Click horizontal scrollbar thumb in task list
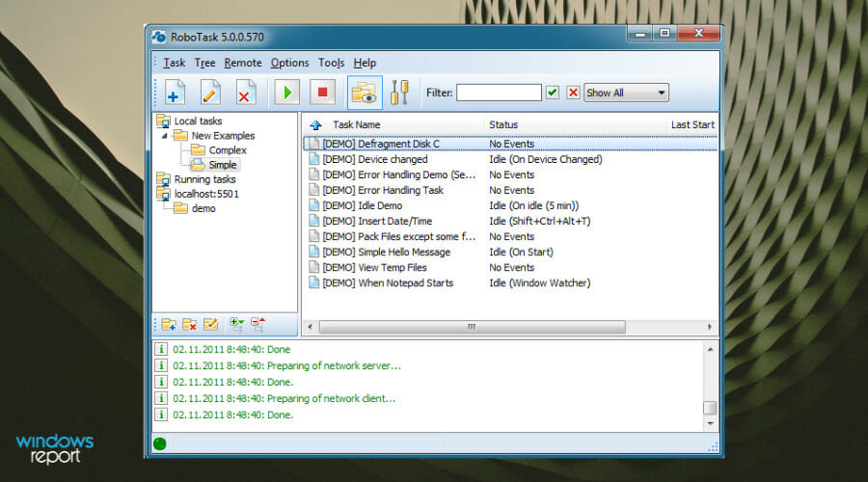Image resolution: width=868 pixels, height=482 pixels. tap(473, 327)
